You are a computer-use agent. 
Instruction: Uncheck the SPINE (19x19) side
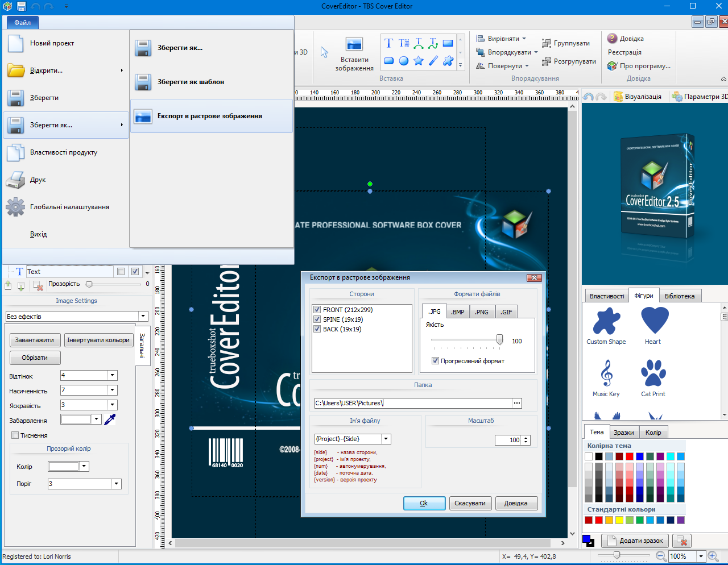coord(317,319)
